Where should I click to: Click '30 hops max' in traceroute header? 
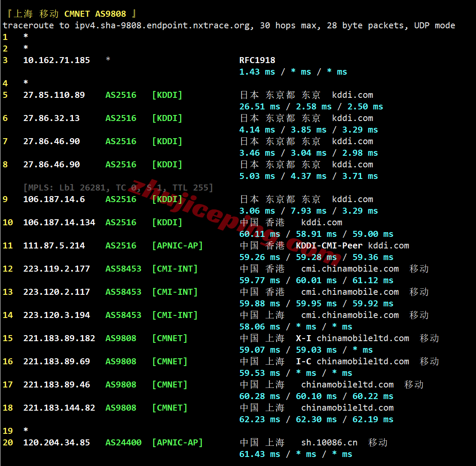tap(289, 25)
